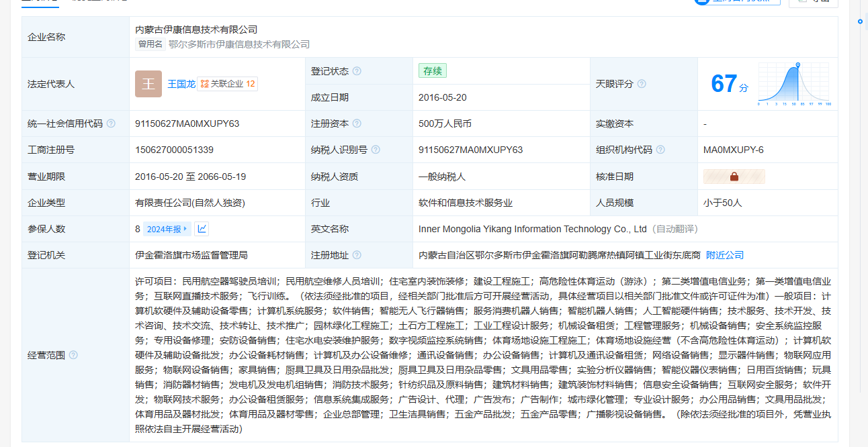Viewport: 868px width, 447px height.
Task: Click the 王 avatar of legal representative
Action: pos(148,84)
